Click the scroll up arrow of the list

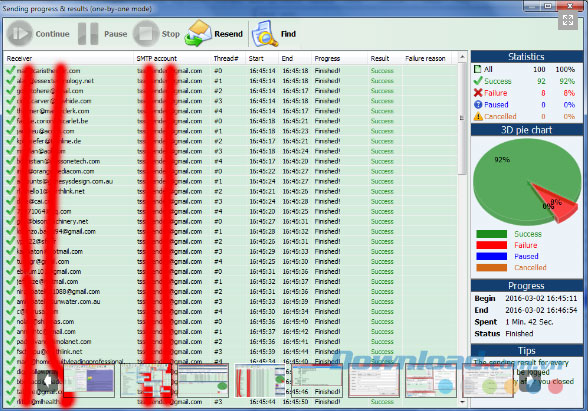point(462,57)
